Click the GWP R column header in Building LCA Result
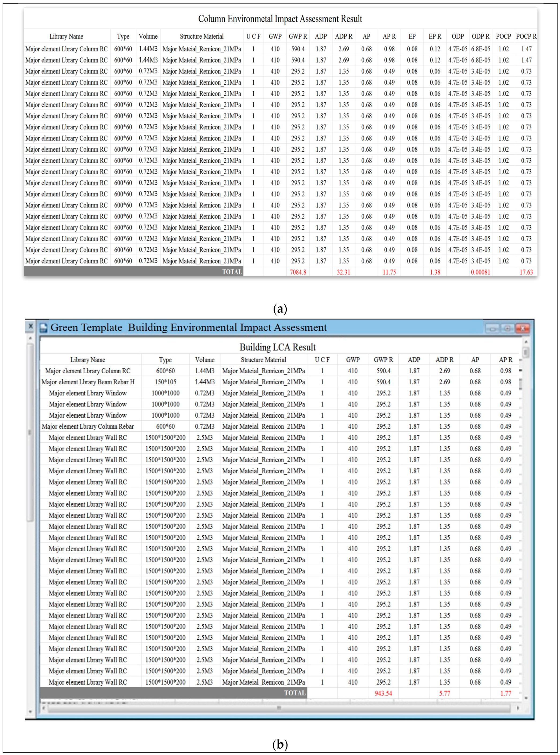The width and height of the screenshot is (560, 755). (383, 359)
